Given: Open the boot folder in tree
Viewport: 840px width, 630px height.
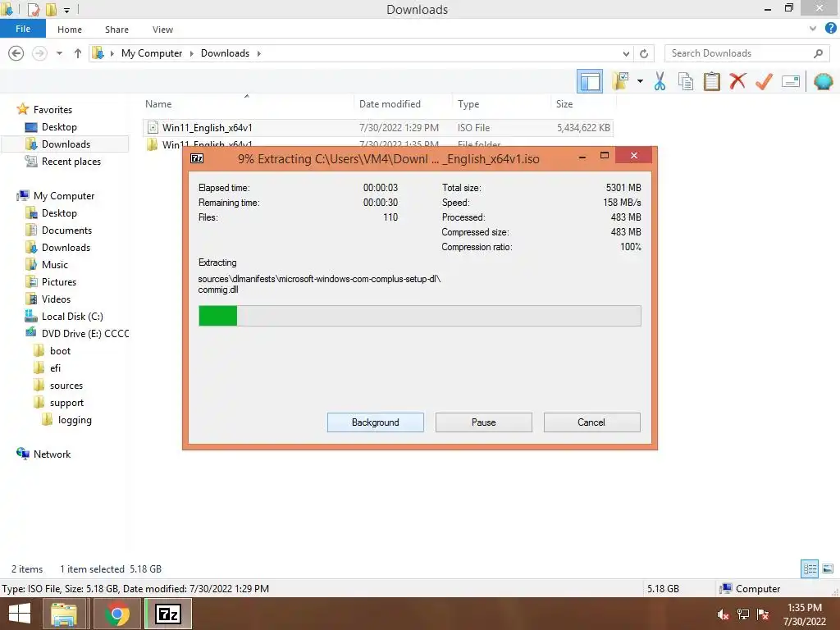Looking at the screenshot, I should pos(60,351).
